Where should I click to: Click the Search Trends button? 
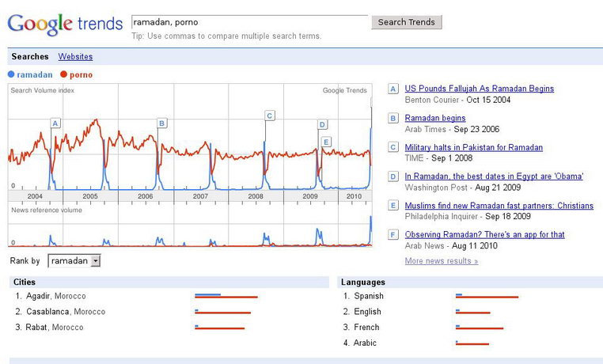pos(407,22)
